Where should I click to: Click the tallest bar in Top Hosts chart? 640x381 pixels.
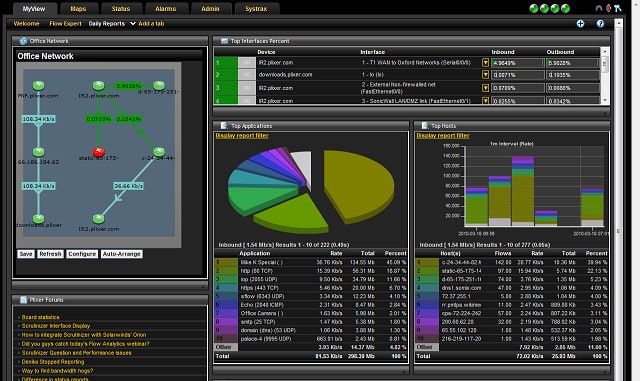pos(523,191)
